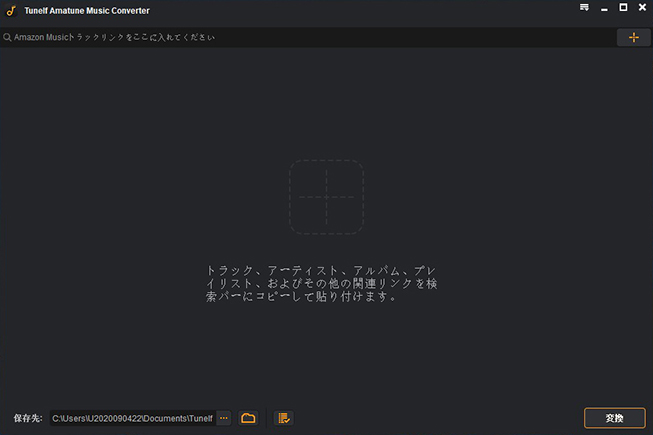653x435 pixels.
Task: Click the search magnifier icon
Action: coord(7,37)
